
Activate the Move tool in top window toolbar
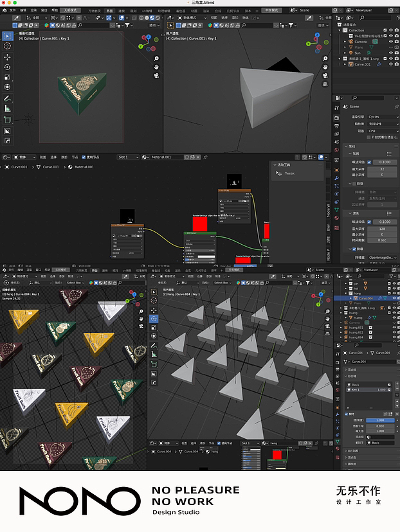pos(8,57)
